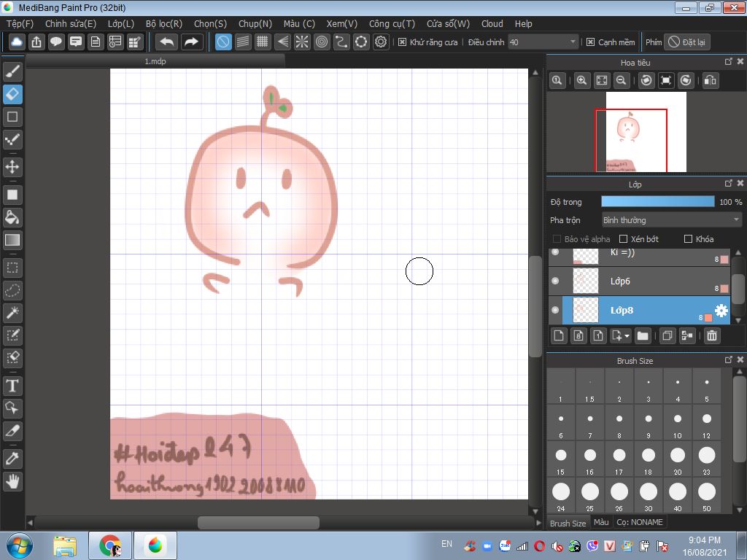Click the Đặt lại reset button
The height and width of the screenshot is (560, 747).
pos(687,42)
